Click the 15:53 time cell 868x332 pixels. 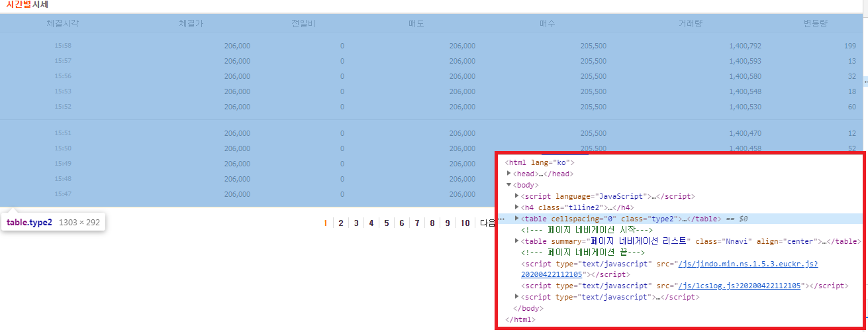click(x=63, y=91)
